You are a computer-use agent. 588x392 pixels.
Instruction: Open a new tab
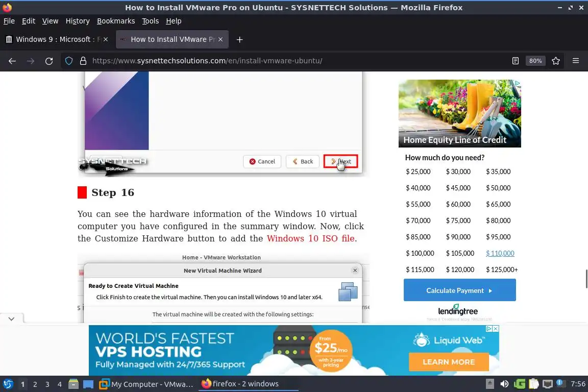tap(239, 39)
